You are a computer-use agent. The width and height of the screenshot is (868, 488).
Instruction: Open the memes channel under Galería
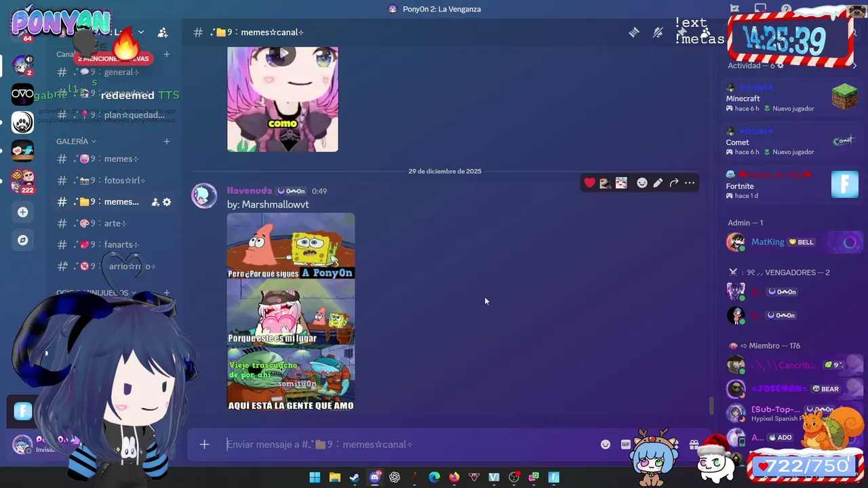point(112,159)
